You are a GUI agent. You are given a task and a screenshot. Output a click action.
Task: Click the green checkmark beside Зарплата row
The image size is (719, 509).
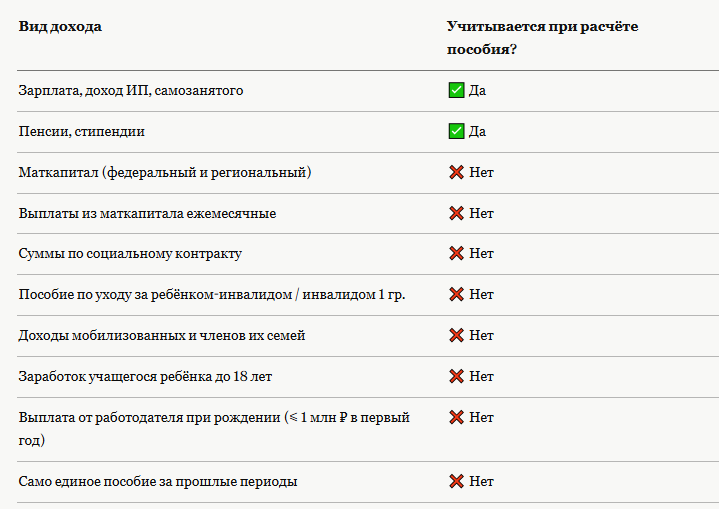point(456,90)
